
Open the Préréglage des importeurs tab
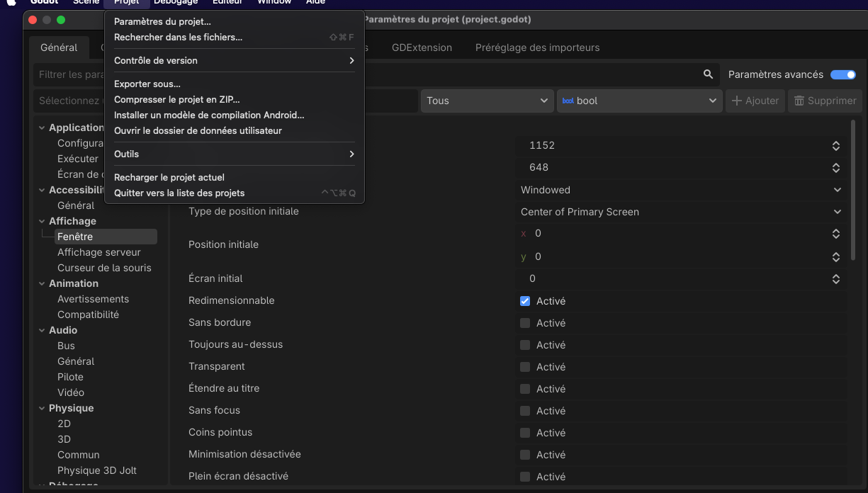[538, 47]
